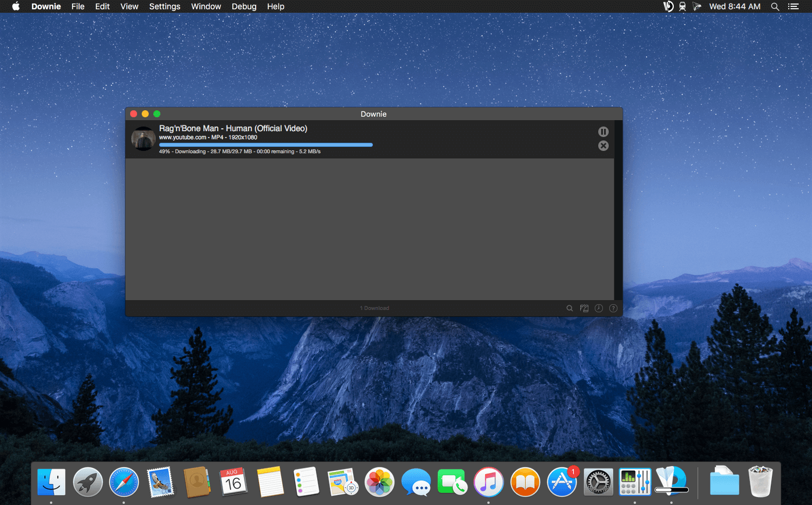
Task: Open Contacts from the Dock
Action: pos(197,482)
